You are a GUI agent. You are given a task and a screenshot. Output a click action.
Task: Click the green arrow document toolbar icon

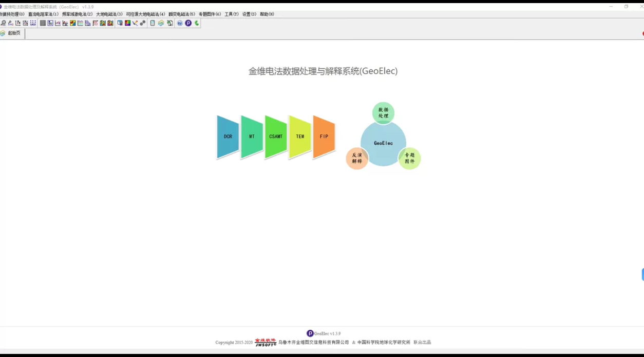pos(169,23)
